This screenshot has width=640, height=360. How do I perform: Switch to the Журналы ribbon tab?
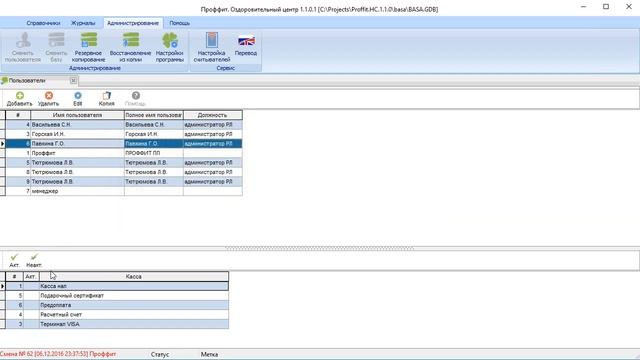click(83, 23)
